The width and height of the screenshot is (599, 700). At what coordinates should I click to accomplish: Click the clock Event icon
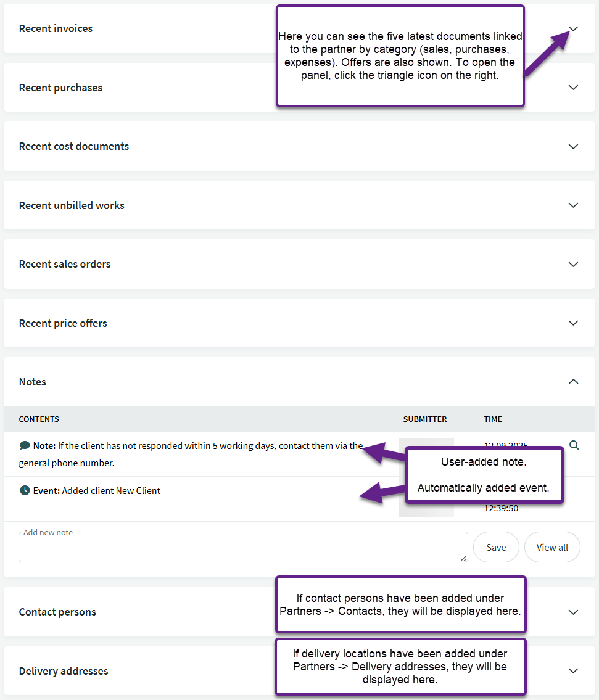(25, 491)
